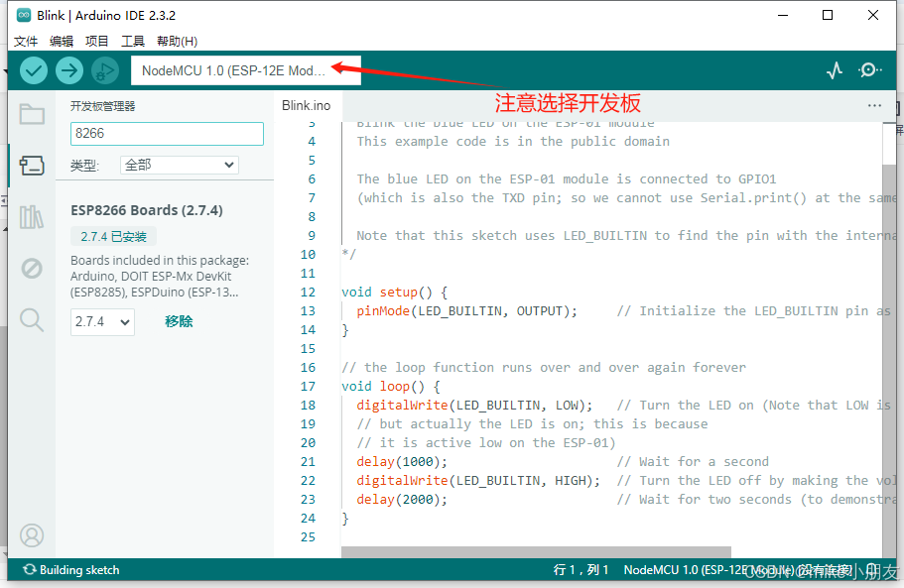Screen dimensions: 904x588
Task: Open the Boards Manager sidebar icon
Action: pyautogui.click(x=32, y=166)
